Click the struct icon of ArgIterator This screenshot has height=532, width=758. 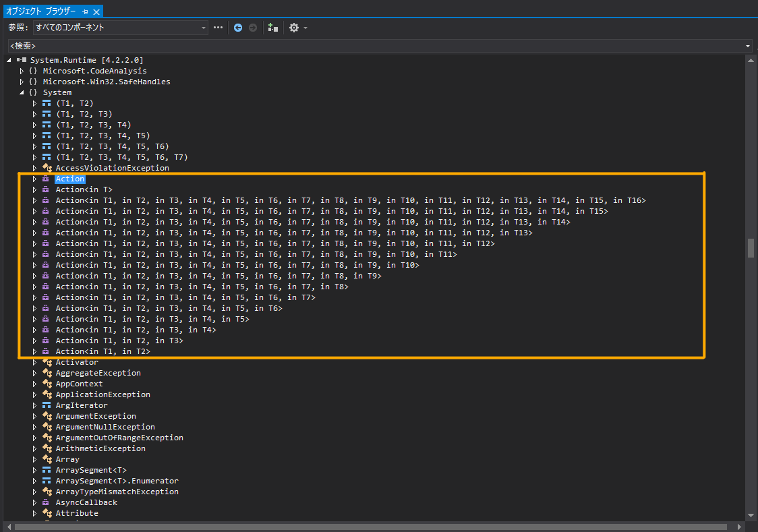(47, 405)
